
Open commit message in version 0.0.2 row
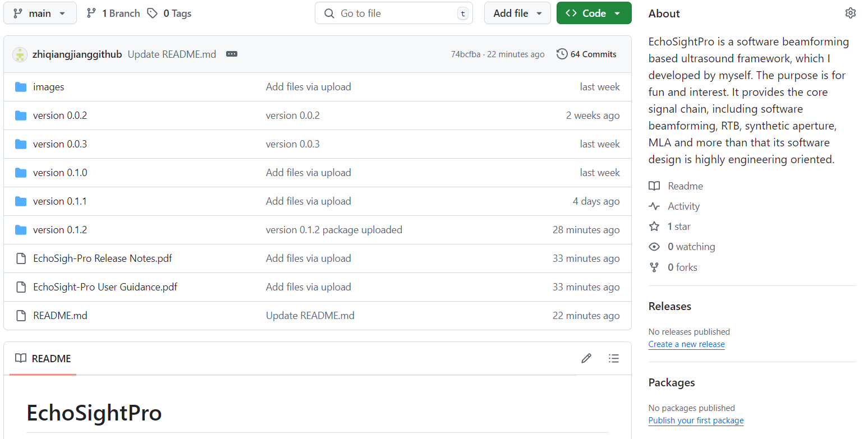[x=293, y=115]
